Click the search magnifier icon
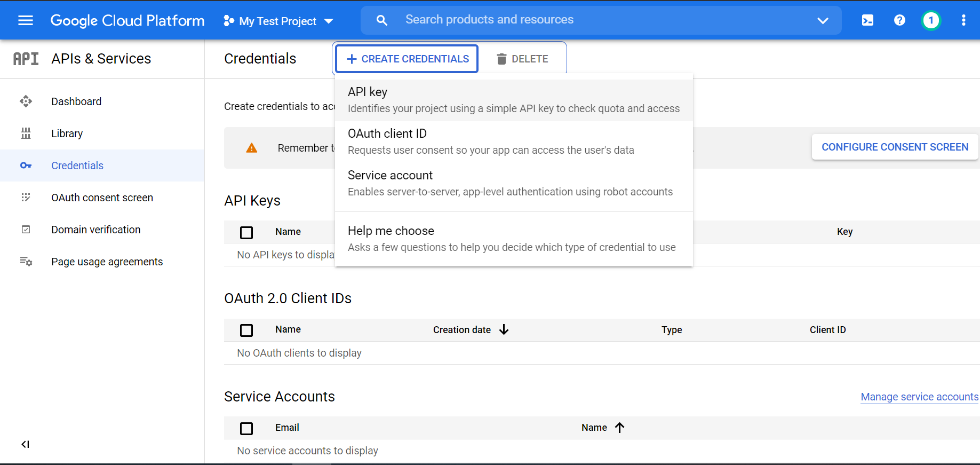 tap(381, 20)
